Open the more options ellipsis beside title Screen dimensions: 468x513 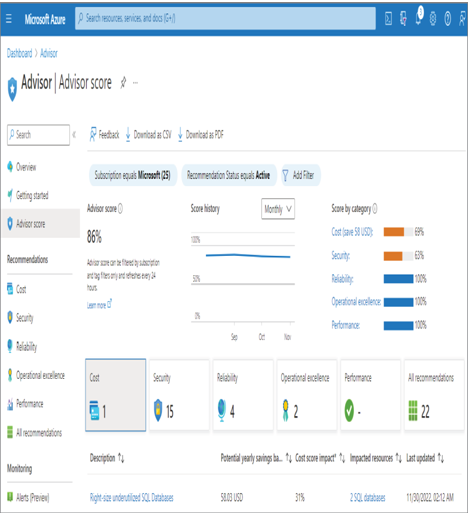135,83
